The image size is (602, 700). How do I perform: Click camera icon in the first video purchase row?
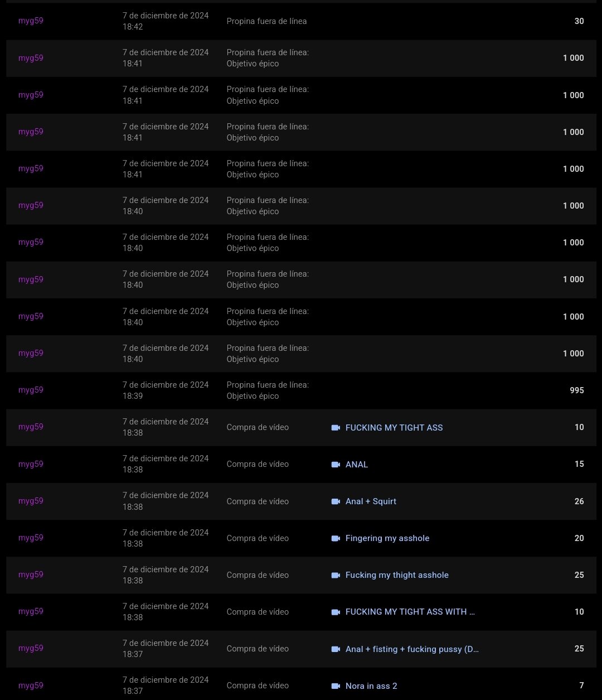(336, 428)
